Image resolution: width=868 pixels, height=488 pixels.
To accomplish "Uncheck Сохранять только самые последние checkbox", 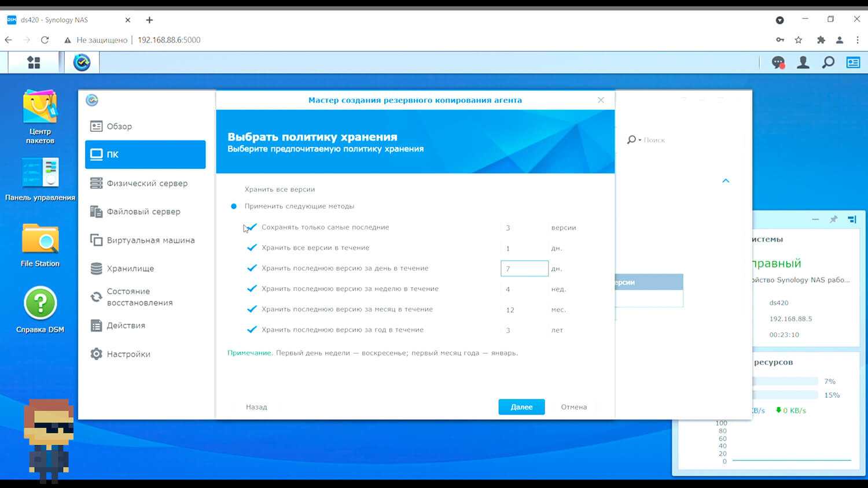I will pyautogui.click(x=252, y=227).
